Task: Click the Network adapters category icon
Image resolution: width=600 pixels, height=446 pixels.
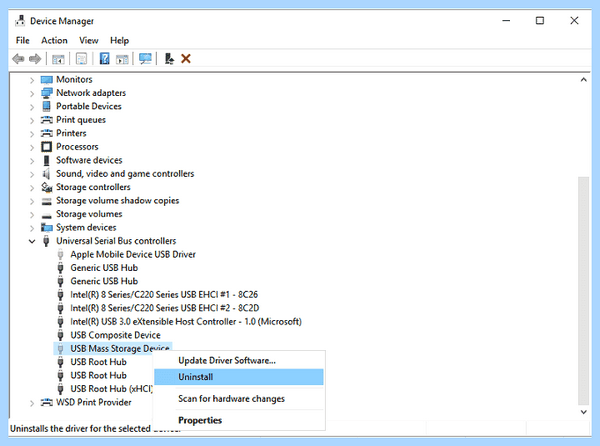Action: point(47,93)
